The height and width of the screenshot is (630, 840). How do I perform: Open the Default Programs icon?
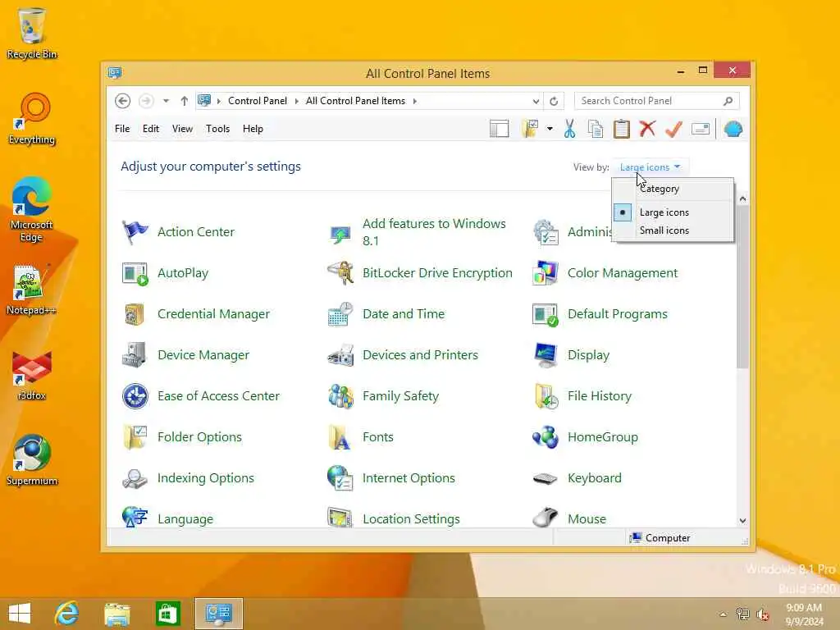[546, 314]
